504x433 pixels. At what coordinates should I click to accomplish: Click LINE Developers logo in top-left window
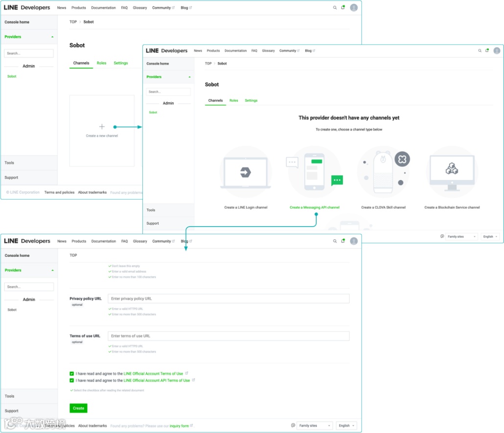click(x=27, y=8)
